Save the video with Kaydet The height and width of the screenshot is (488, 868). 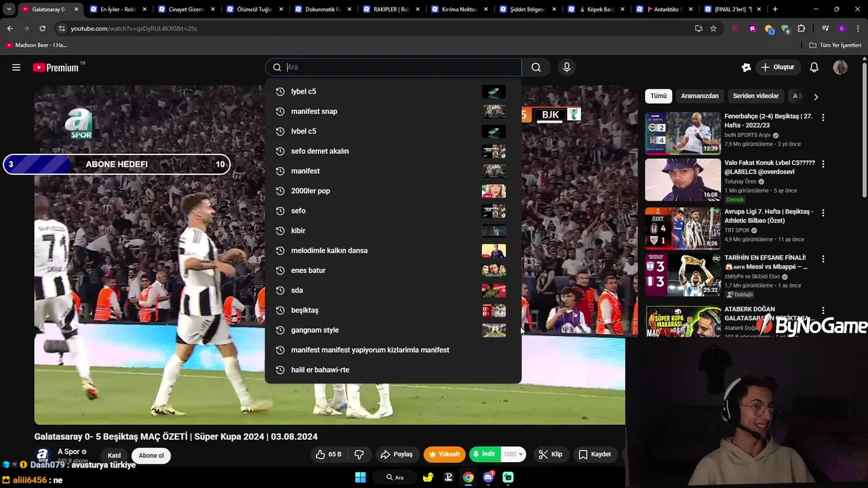pos(595,454)
